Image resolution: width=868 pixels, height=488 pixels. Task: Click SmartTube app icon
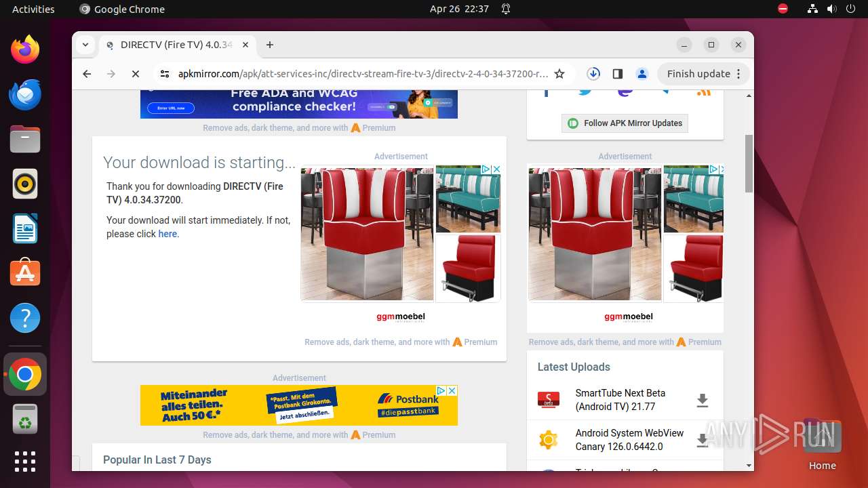click(548, 400)
